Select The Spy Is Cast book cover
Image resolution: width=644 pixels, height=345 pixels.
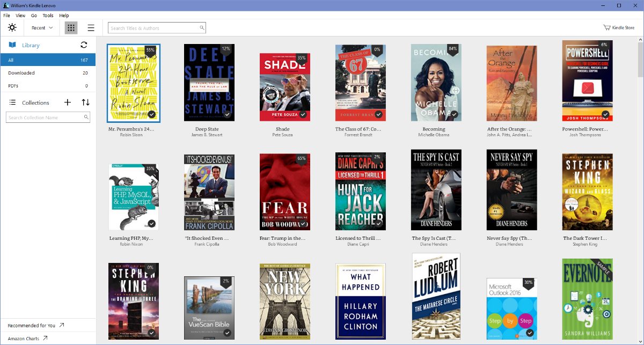point(436,190)
